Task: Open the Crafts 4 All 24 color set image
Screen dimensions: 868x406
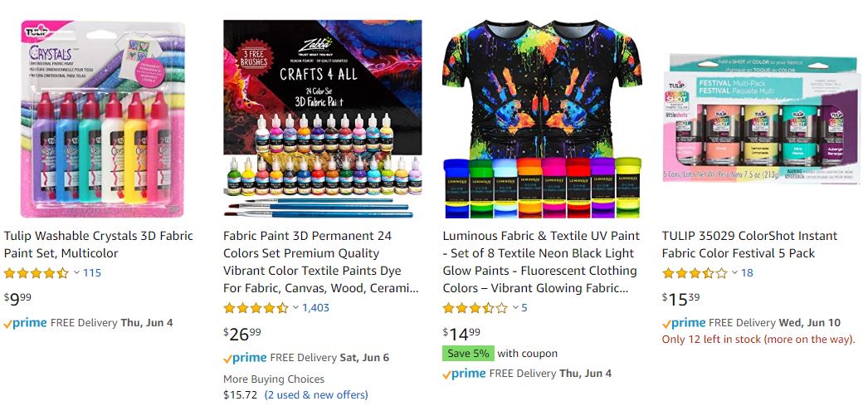Action: click(322, 119)
